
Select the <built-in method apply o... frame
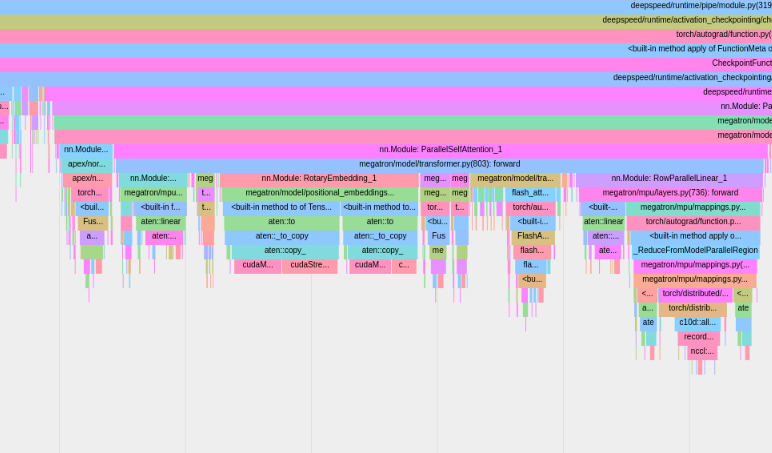point(694,237)
